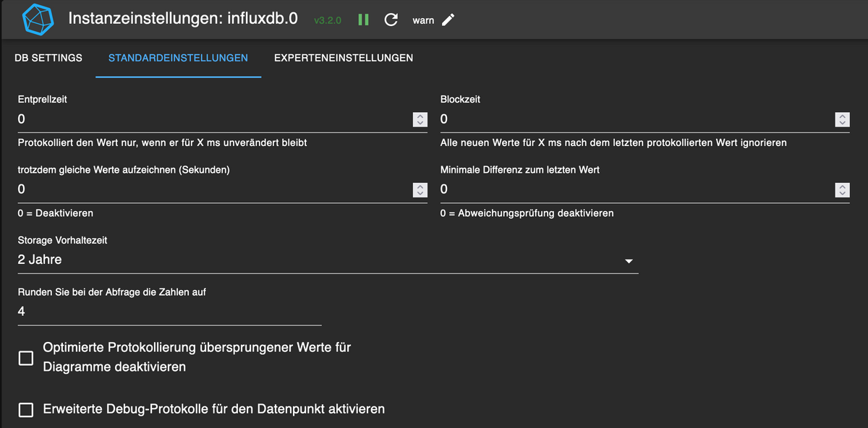Click the Entprellzeit spinner arrows

coord(420,119)
